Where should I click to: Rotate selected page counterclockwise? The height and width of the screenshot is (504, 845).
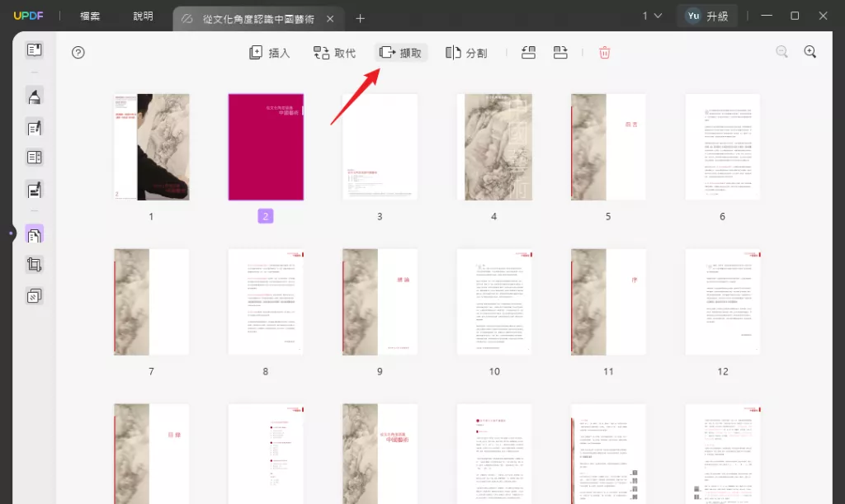click(529, 53)
